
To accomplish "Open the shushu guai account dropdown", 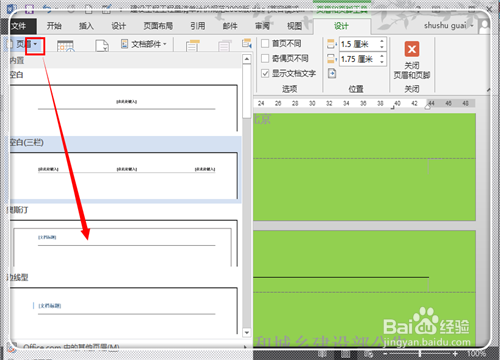I will point(448,25).
